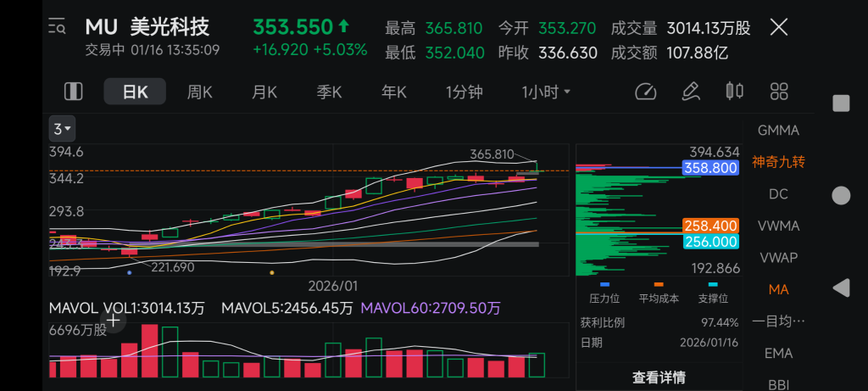Screen dimensions: 868x391
Task: Toggle the 神奇九转 indicator
Action: (x=778, y=162)
